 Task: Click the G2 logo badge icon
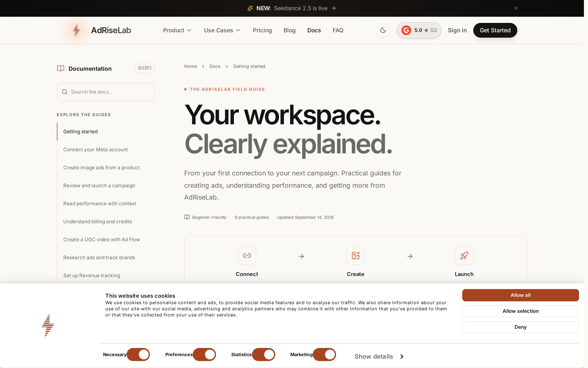coord(406,30)
